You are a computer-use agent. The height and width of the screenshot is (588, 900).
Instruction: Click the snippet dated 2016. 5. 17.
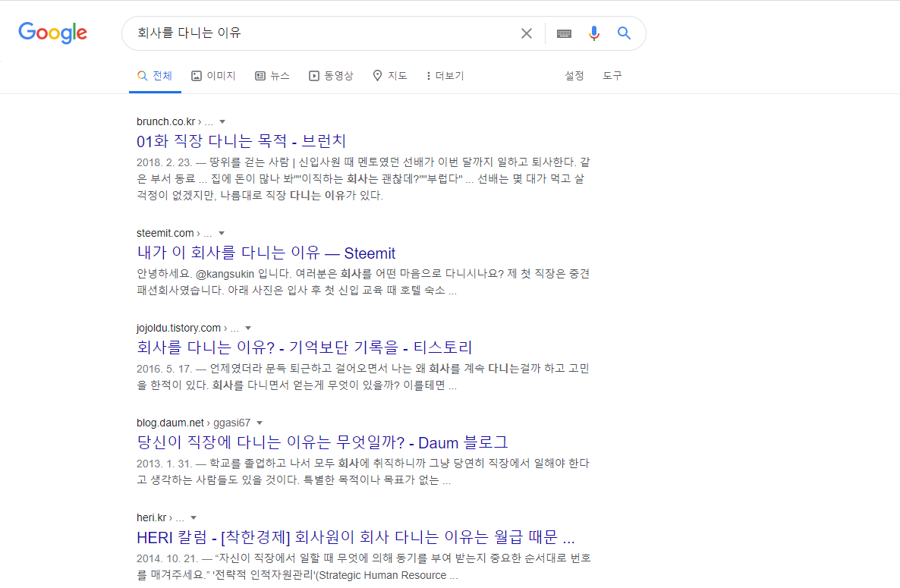(x=363, y=377)
